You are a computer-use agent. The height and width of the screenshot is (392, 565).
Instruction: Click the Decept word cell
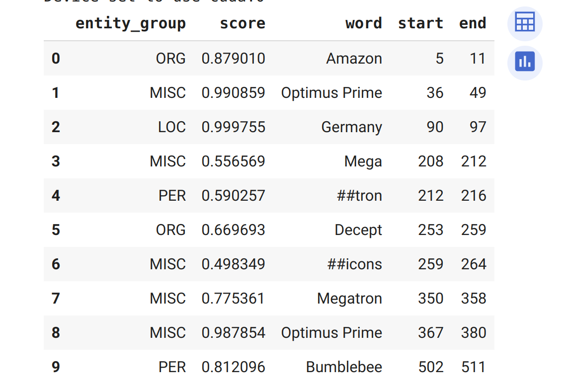(x=358, y=230)
